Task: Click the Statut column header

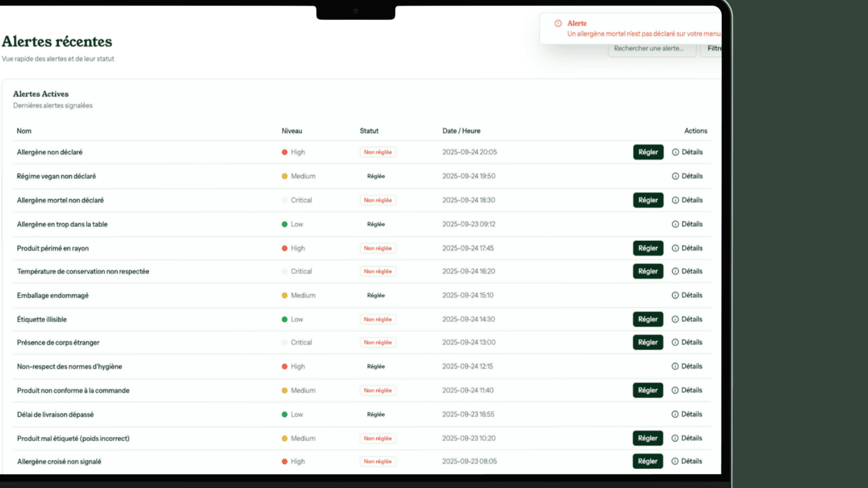Action: click(x=369, y=131)
